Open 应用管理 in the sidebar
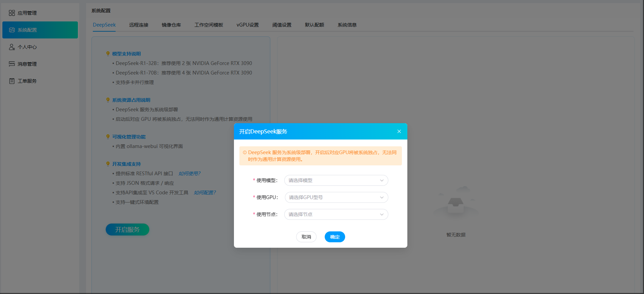 40,13
